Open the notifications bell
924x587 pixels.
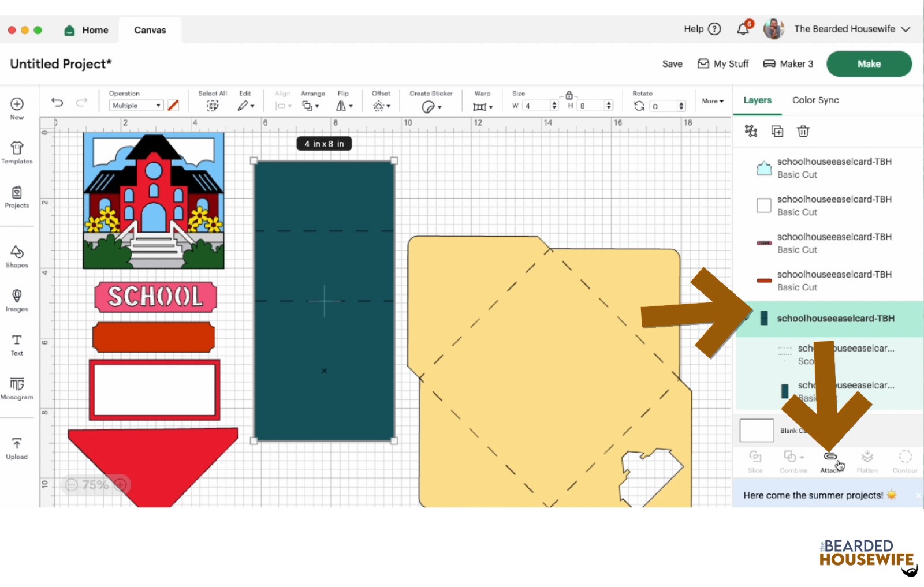(x=743, y=29)
